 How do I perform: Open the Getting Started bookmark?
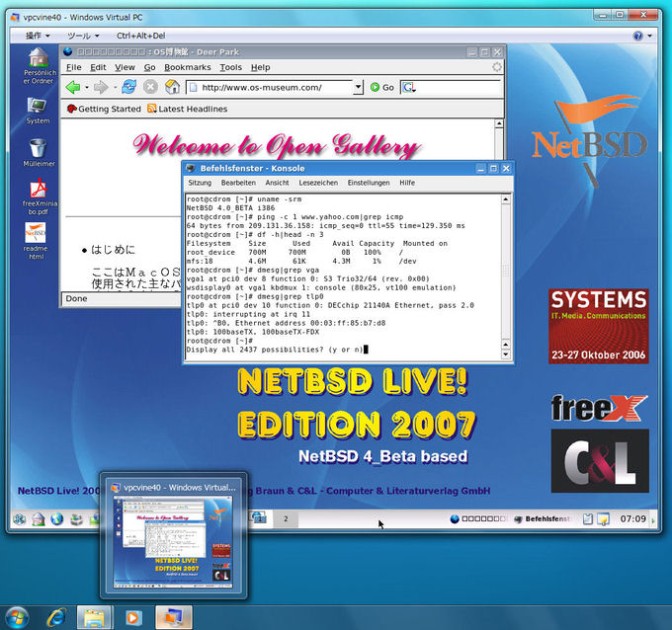pos(104,109)
